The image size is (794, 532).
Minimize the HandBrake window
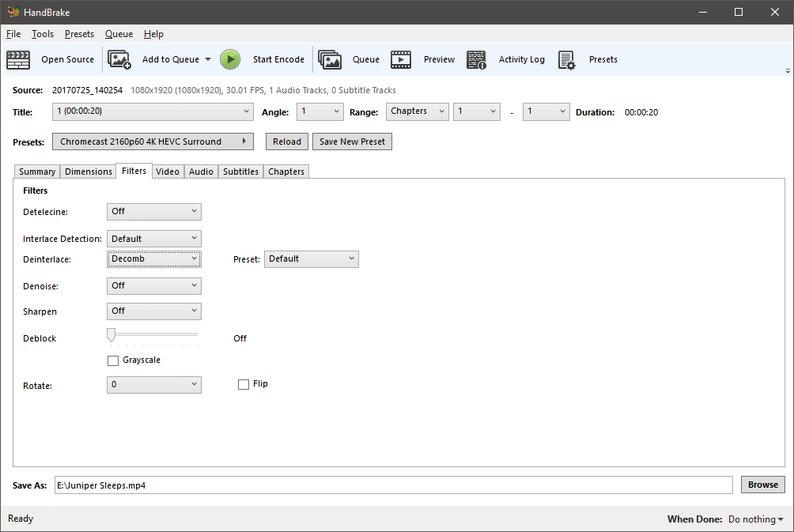[x=703, y=12]
